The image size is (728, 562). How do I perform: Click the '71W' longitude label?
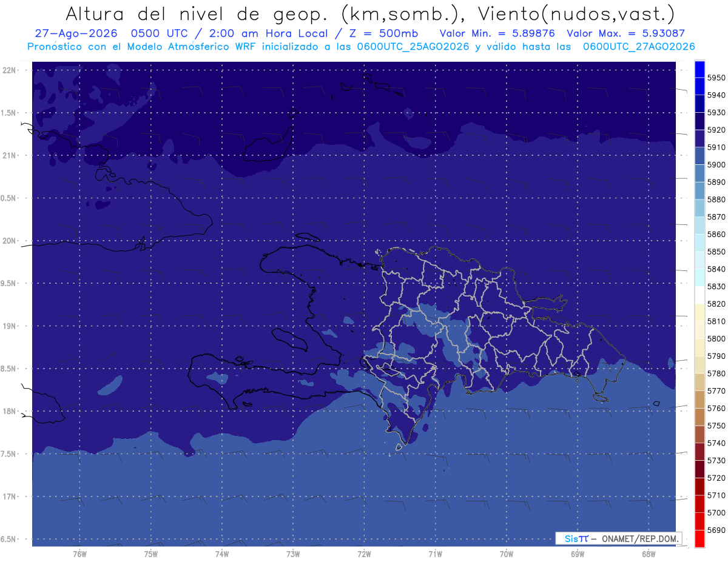[x=435, y=554]
